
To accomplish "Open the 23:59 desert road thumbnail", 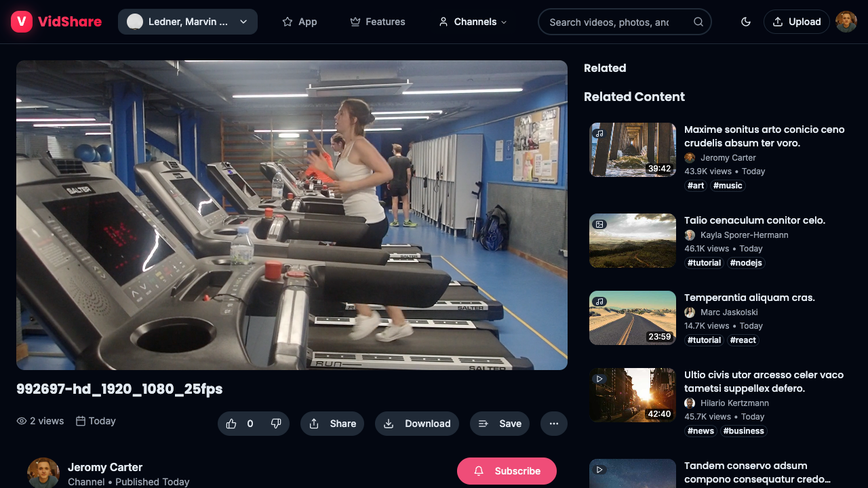I will (x=633, y=318).
